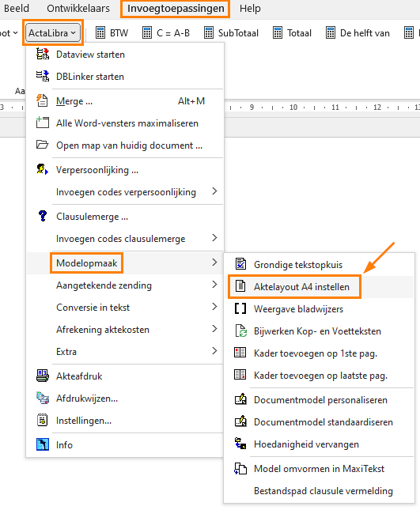Click the Dataview starten icon
This screenshot has height=510, width=420.
tap(43, 54)
